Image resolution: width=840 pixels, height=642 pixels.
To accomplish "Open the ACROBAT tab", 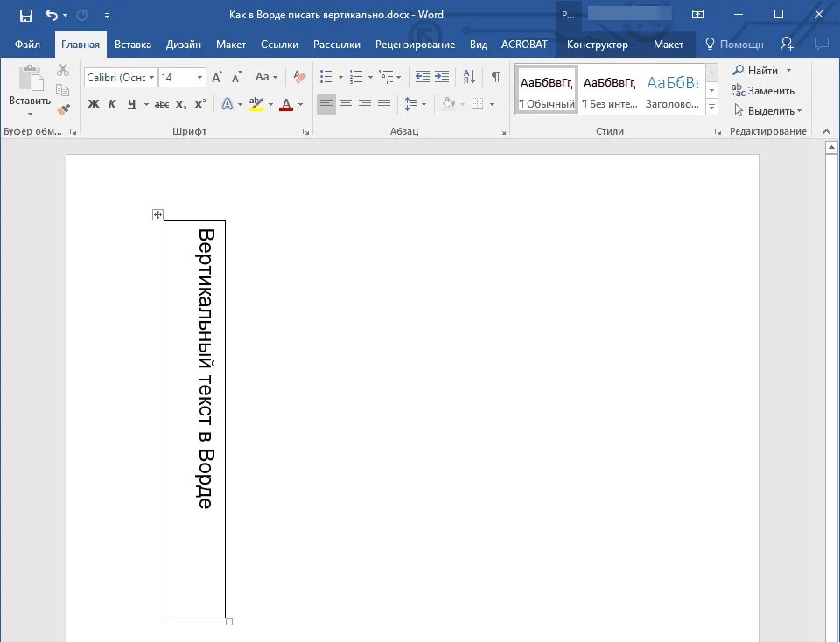I will pos(524,45).
